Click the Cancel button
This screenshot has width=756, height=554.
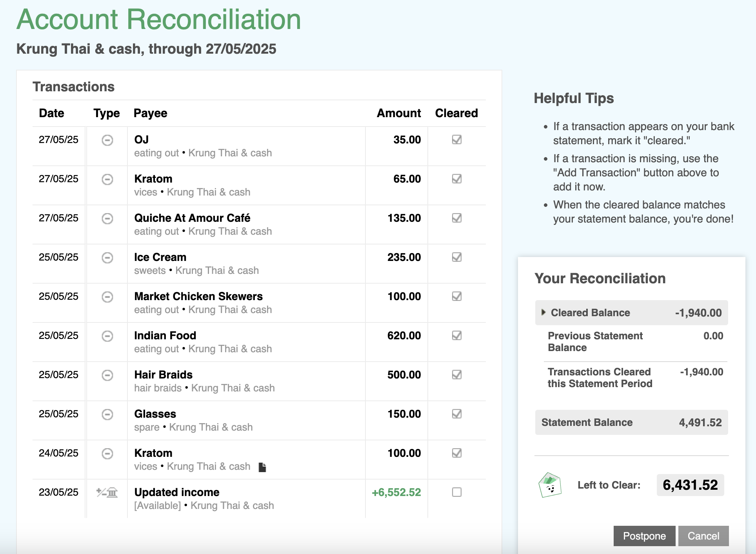pyautogui.click(x=703, y=536)
